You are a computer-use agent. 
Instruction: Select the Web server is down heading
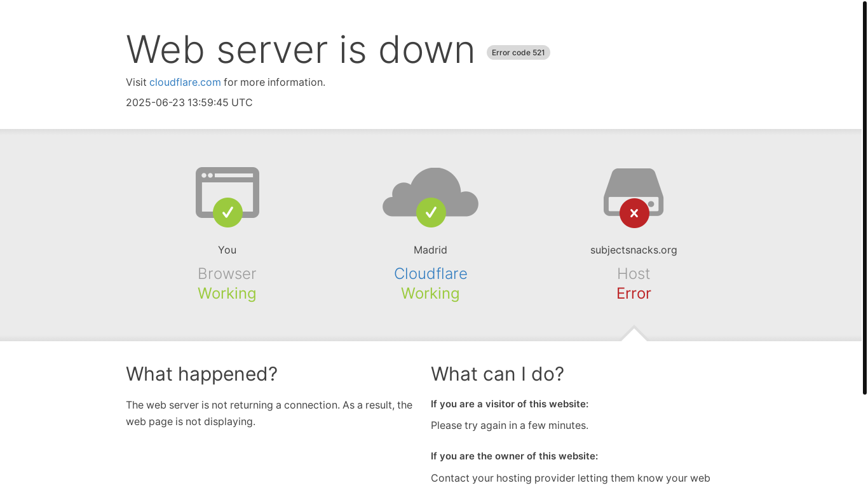(301, 49)
